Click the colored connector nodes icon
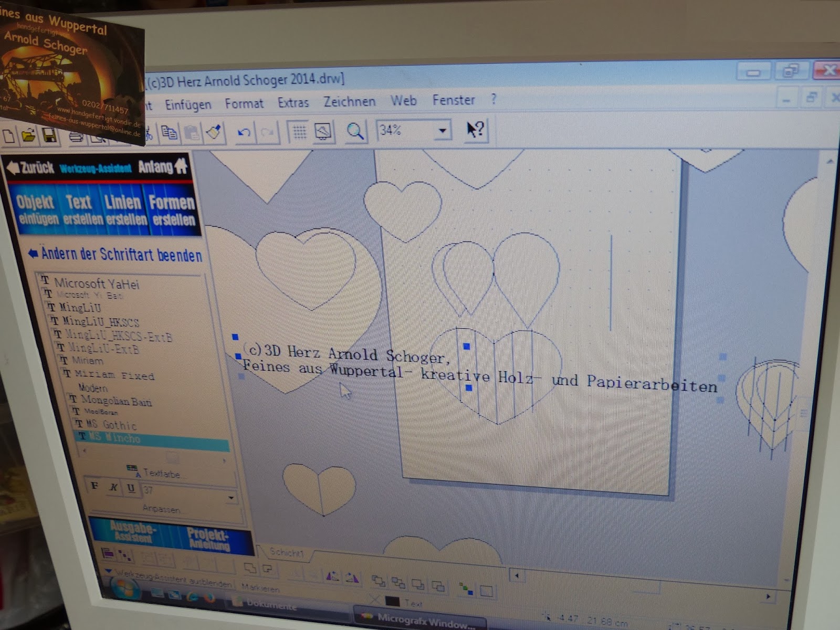The width and height of the screenshot is (840, 630). pyautogui.click(x=465, y=589)
